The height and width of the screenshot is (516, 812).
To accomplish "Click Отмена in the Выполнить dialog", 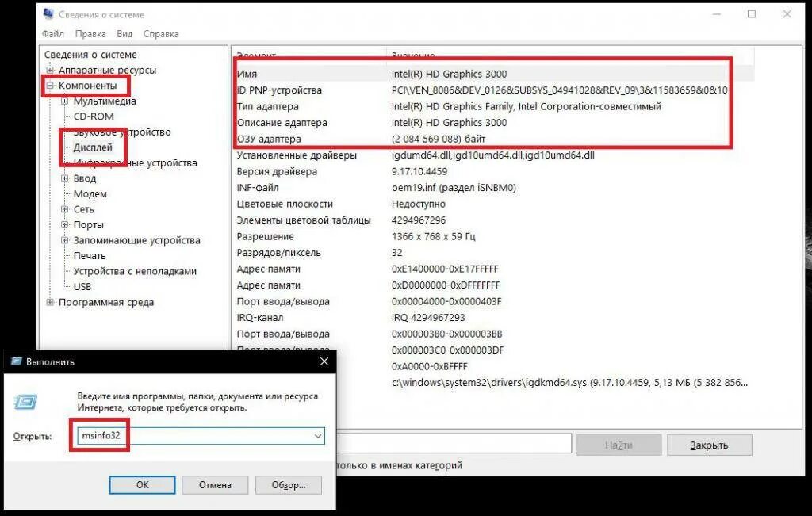I will [x=215, y=485].
